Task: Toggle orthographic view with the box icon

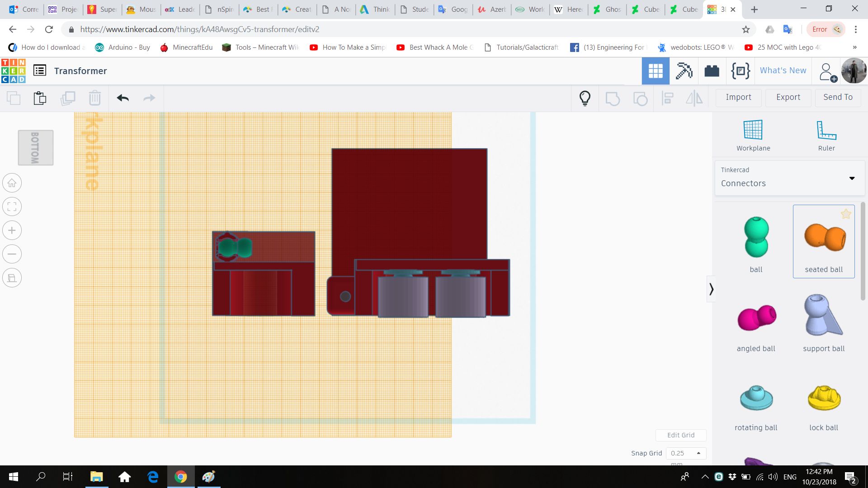Action: coord(12,277)
